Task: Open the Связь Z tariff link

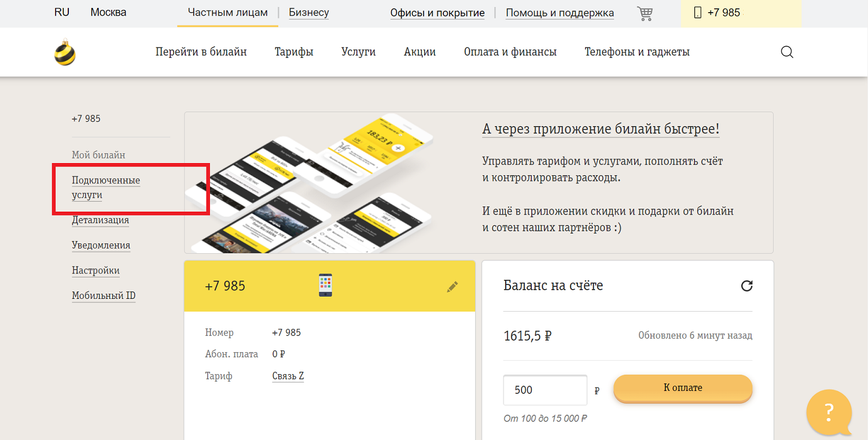Action: (288, 376)
